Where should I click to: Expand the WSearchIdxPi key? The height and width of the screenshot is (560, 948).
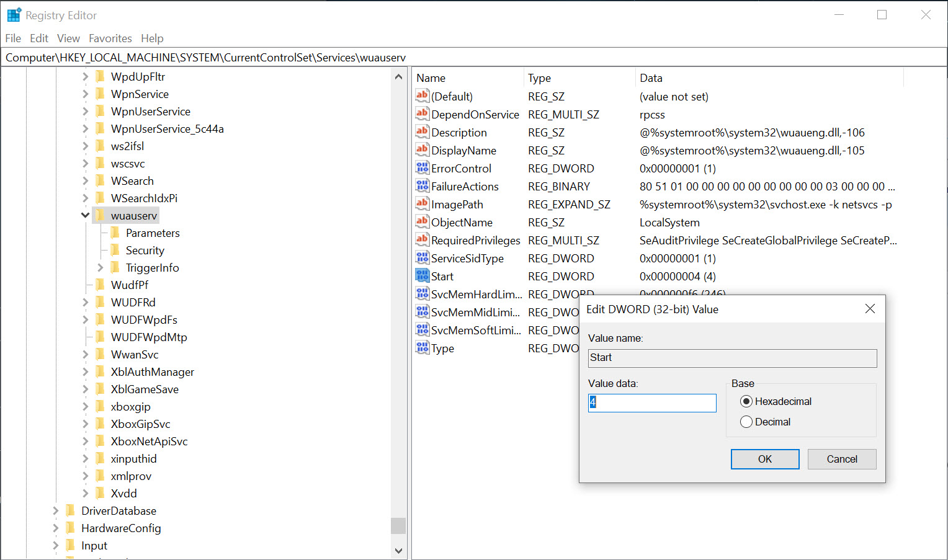point(85,198)
